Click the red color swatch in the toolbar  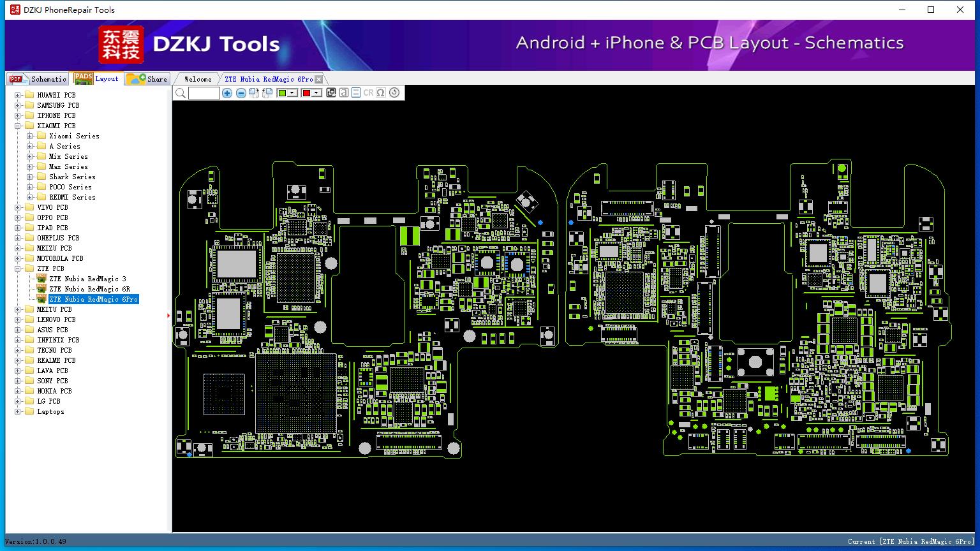coord(306,93)
